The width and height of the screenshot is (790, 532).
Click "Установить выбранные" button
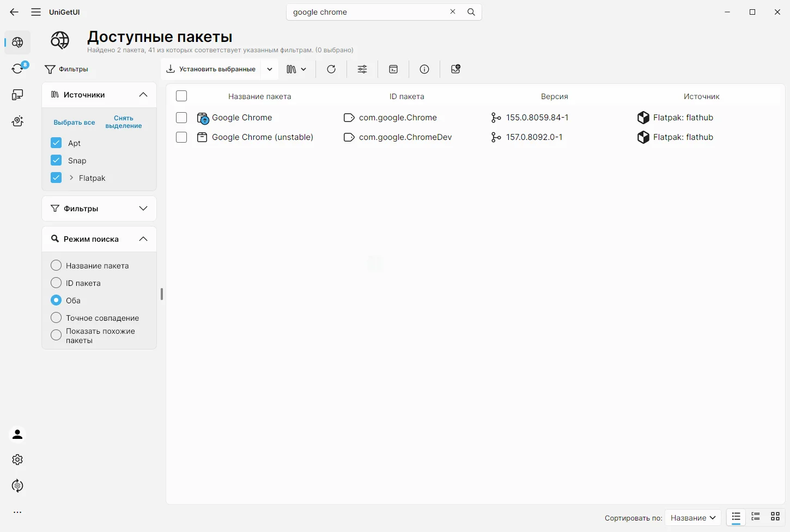211,69
